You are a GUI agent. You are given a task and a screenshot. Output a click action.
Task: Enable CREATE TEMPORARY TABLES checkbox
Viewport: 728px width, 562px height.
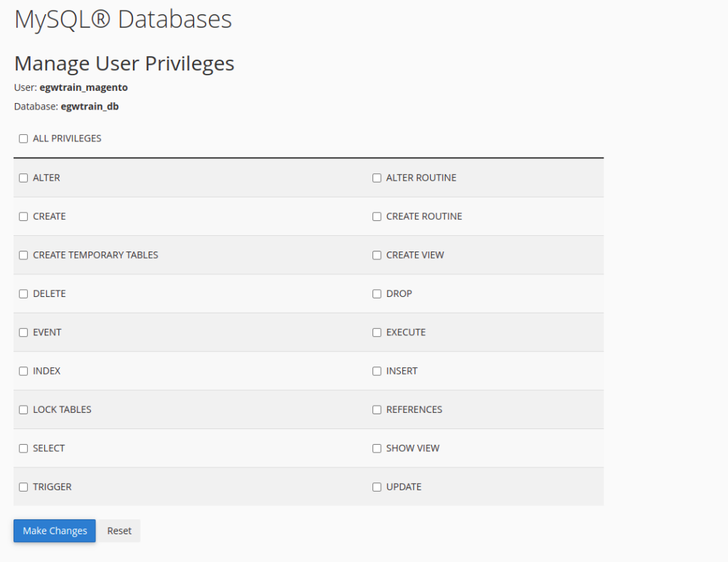tap(23, 255)
